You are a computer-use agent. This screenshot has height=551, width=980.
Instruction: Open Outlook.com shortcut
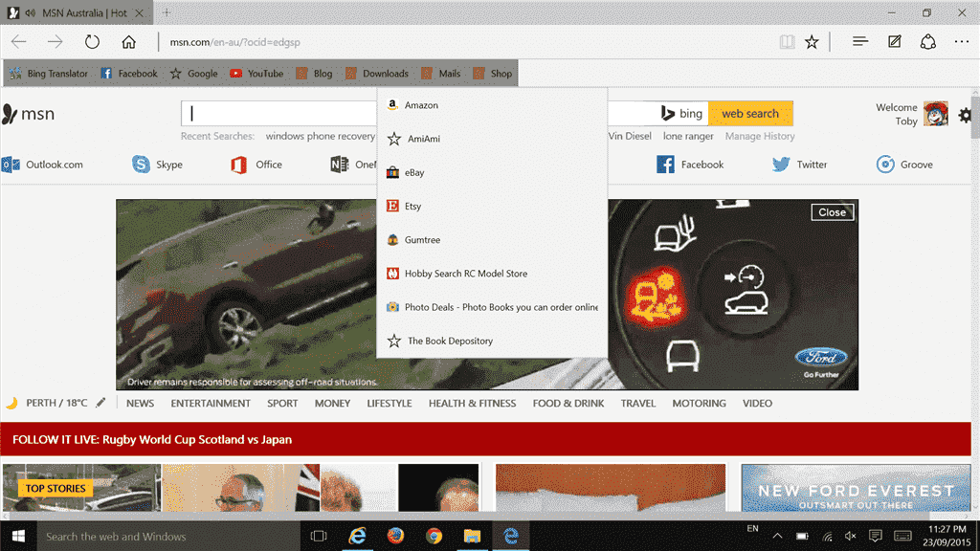(x=42, y=165)
